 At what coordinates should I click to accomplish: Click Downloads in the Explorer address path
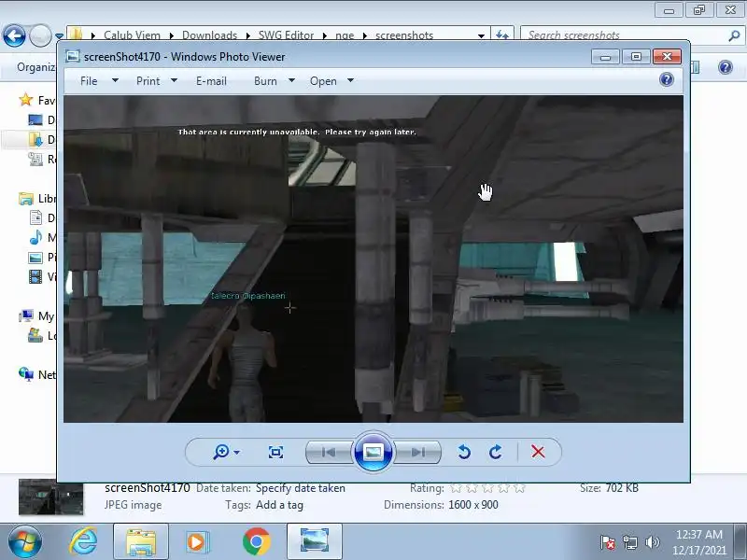209,35
